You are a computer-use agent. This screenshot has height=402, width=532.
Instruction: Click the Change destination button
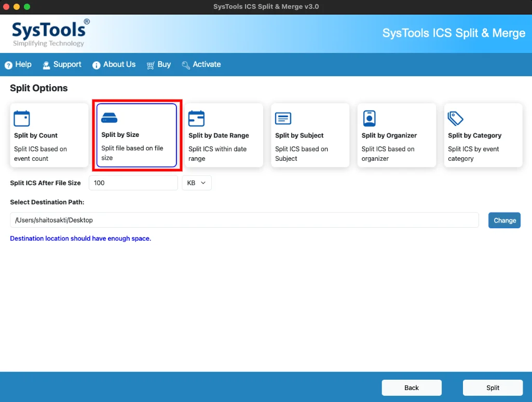click(504, 220)
